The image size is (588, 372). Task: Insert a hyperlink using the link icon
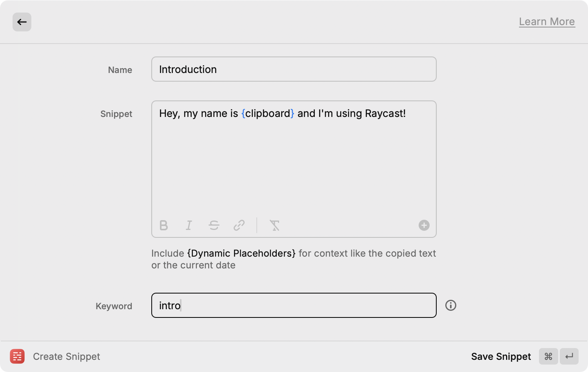click(239, 225)
